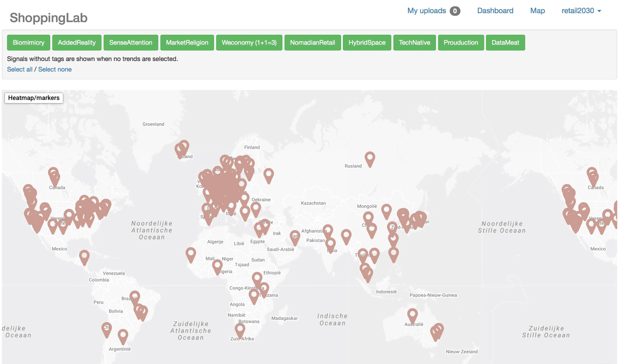Screen dimensions: 621x364
Task: Toggle the Prouduction trend tag
Action: [x=461, y=43]
